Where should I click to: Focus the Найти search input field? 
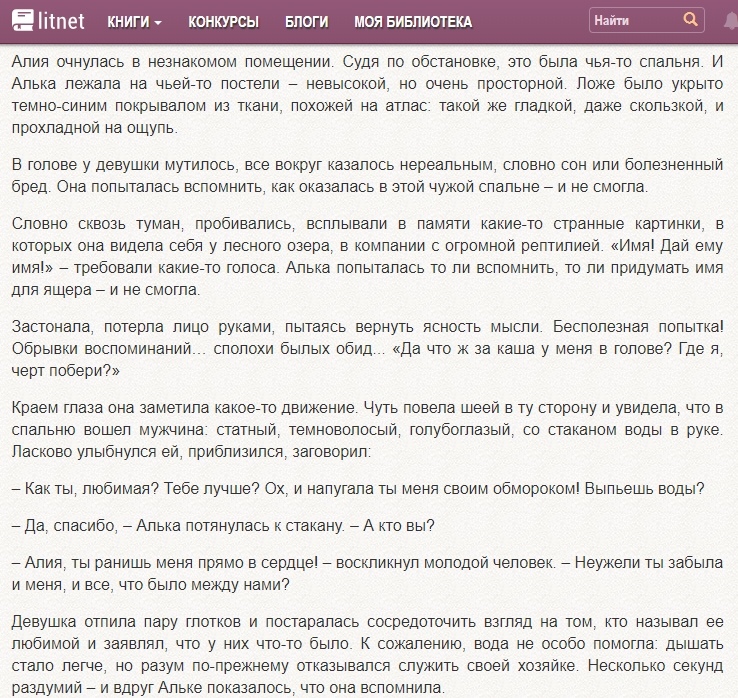pos(632,20)
